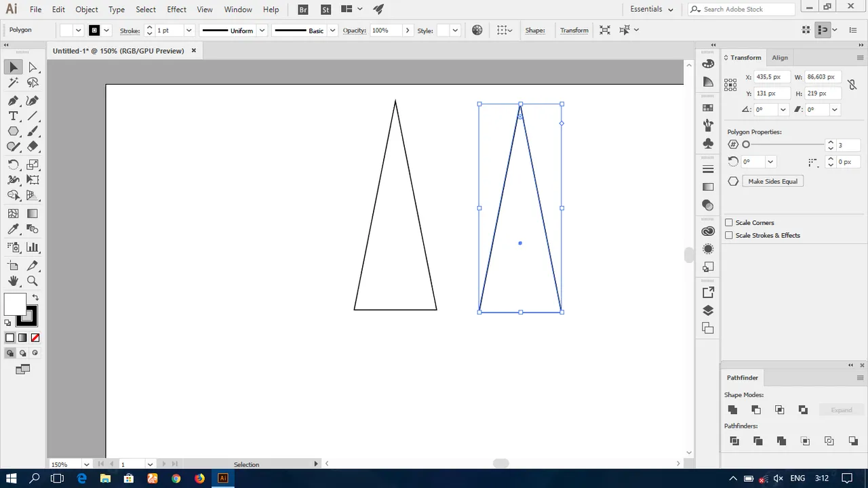Click the Opacity label link
868x488 pixels.
[355, 30]
